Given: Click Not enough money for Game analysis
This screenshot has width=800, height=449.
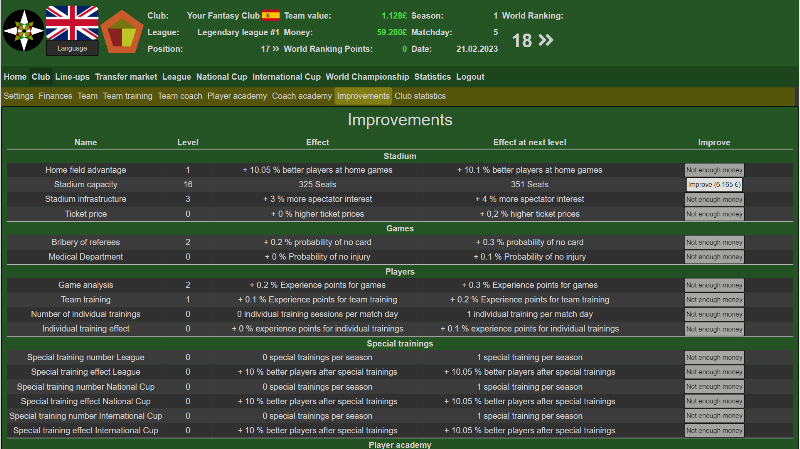Looking at the screenshot, I should pos(714,285).
